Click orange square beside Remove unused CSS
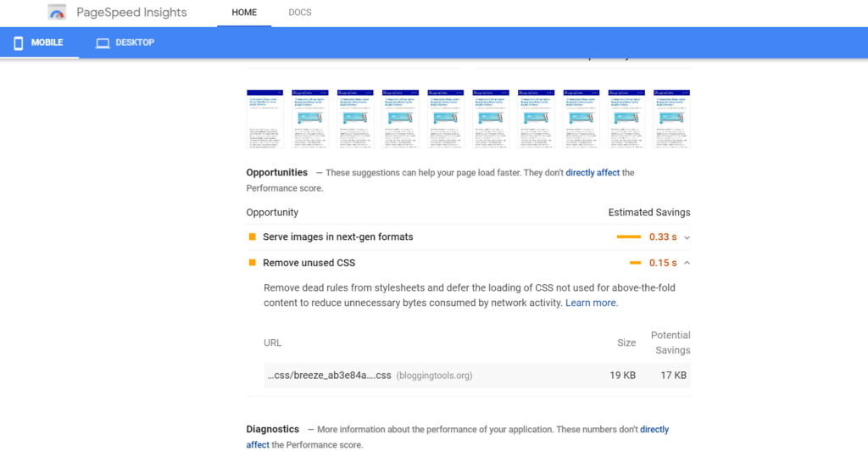Viewport: 868px width, 451px height. click(252, 263)
